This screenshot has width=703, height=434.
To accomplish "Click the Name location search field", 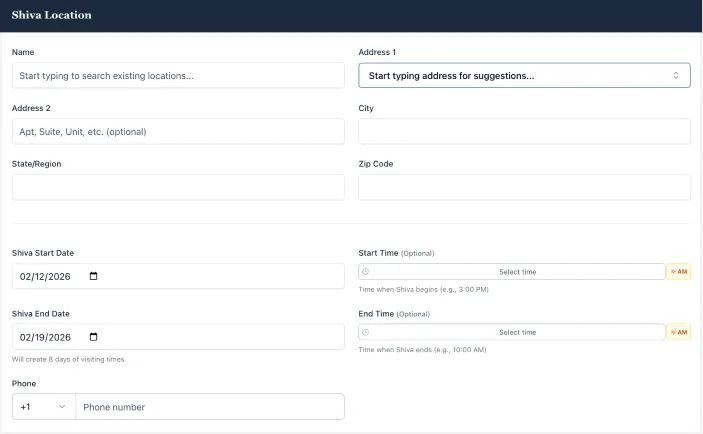I will tap(178, 76).
